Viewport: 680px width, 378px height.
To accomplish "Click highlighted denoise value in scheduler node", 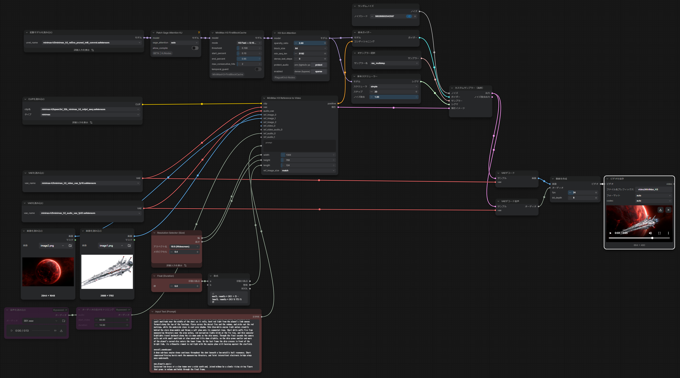I will pyautogui.click(x=394, y=97).
